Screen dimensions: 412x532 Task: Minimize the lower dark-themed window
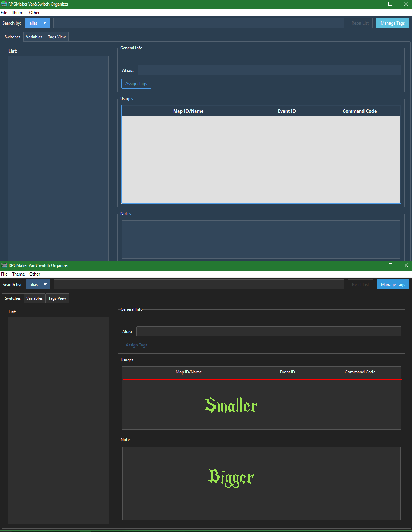[x=375, y=265]
